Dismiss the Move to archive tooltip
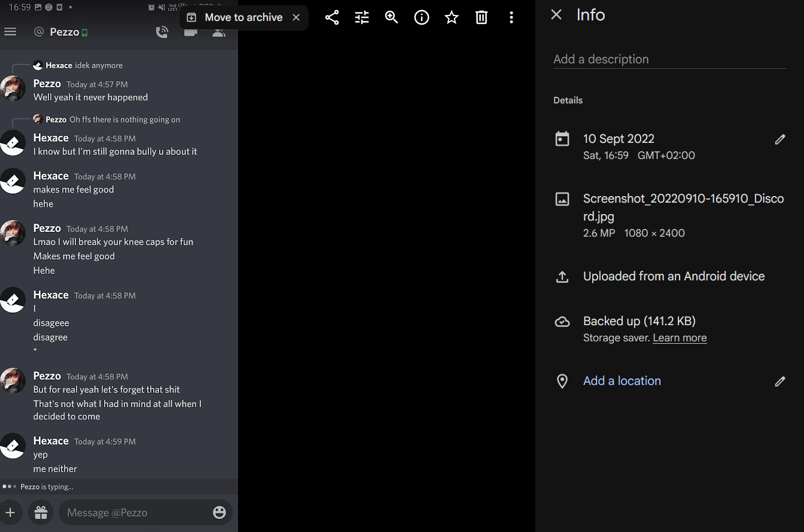Screen dimensions: 804x532 (296, 18)
